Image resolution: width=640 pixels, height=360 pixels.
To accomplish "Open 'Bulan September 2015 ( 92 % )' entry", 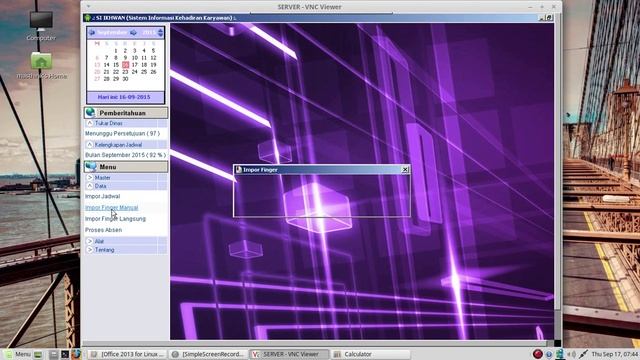I will tap(125, 155).
